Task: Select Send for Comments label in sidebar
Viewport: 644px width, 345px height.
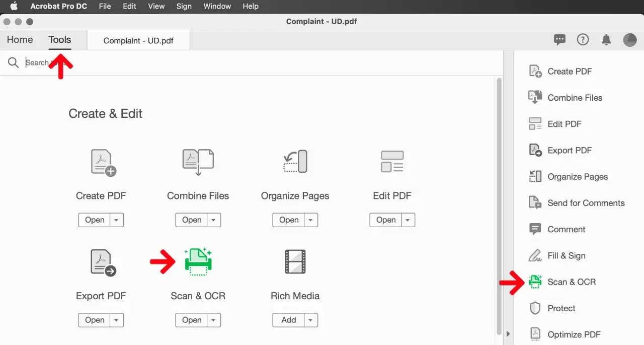Action: (586, 203)
